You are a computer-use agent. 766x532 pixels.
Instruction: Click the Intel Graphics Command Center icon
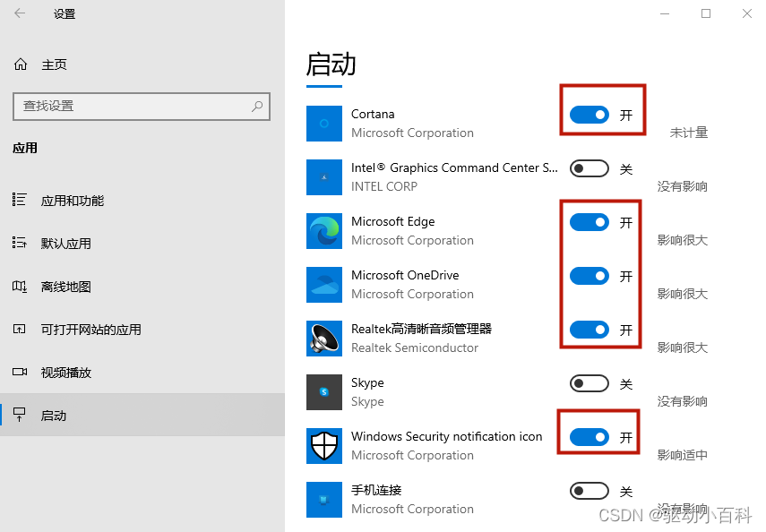point(324,177)
